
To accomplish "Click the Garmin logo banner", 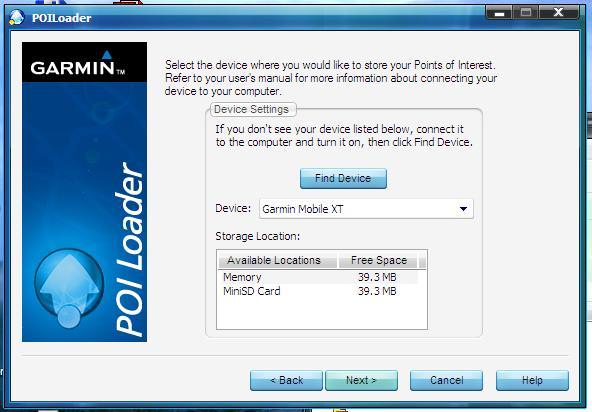I will click(x=85, y=62).
